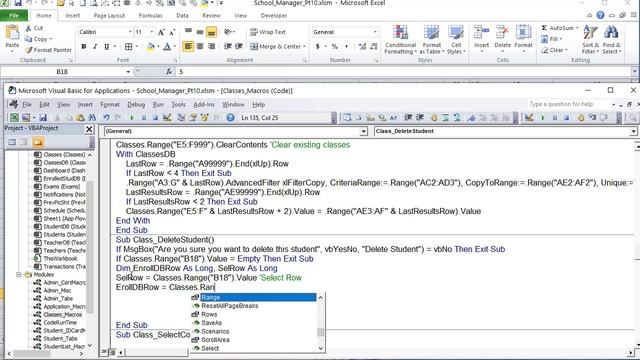Click the Comment Block icon in Edit toolbar

click(x=445, y=118)
